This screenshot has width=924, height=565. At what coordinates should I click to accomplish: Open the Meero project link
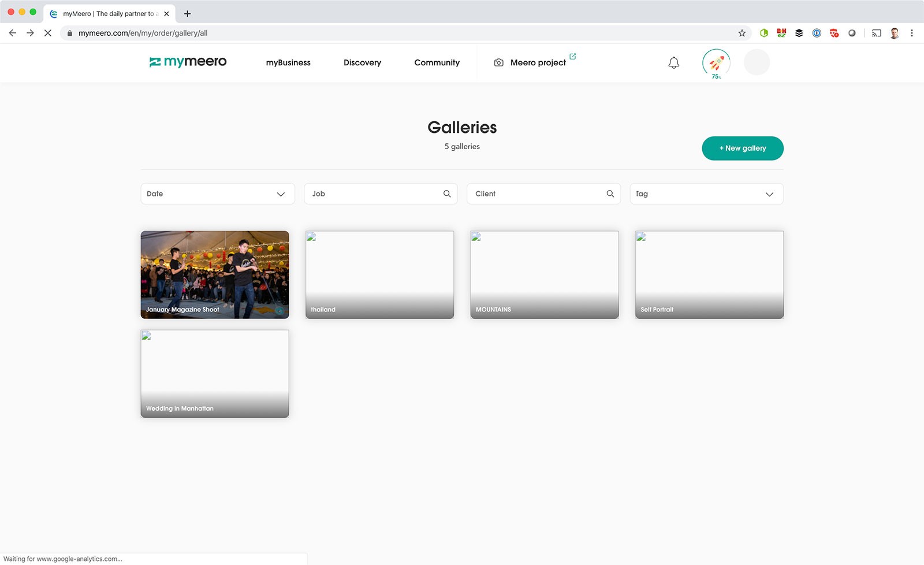click(537, 62)
